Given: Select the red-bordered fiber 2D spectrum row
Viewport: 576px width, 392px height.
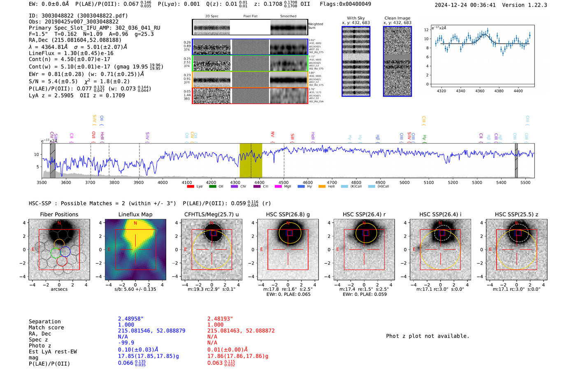Looking at the screenshot, I should click(250, 96).
